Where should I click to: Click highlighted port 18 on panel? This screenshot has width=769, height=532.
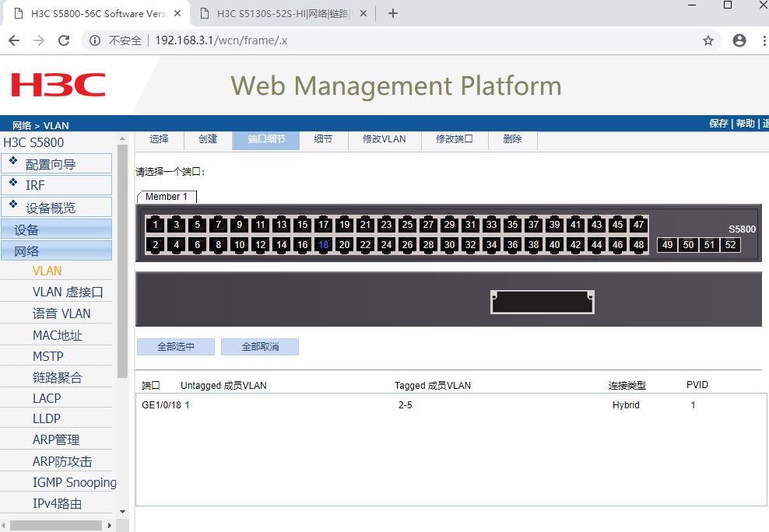[x=324, y=244]
